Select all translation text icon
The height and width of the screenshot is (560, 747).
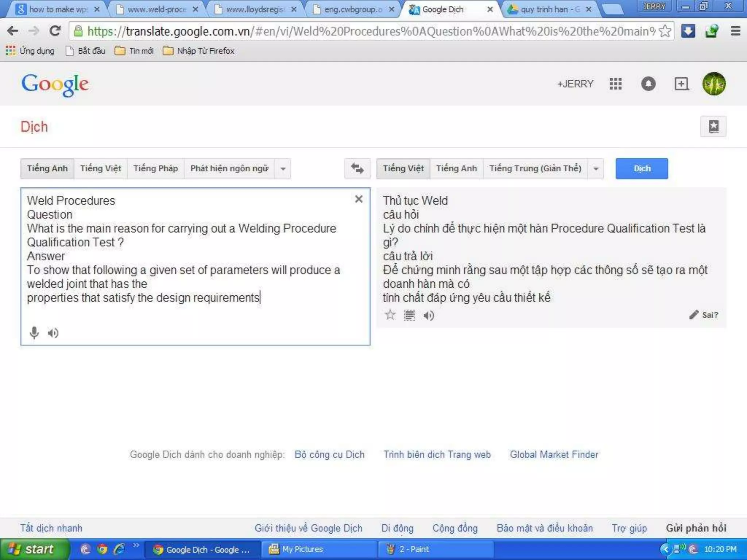pos(409,315)
